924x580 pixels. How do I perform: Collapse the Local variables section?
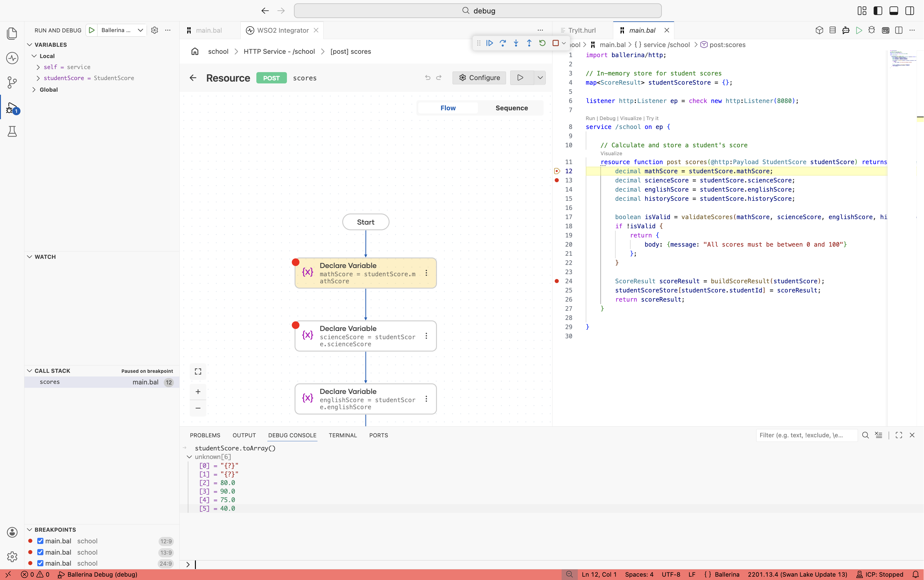pos(34,56)
